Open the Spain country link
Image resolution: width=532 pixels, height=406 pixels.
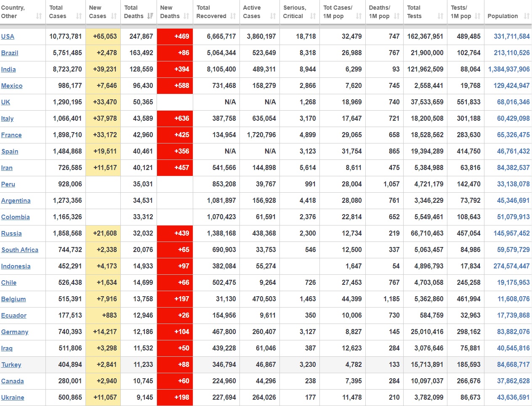pyautogui.click(x=10, y=151)
